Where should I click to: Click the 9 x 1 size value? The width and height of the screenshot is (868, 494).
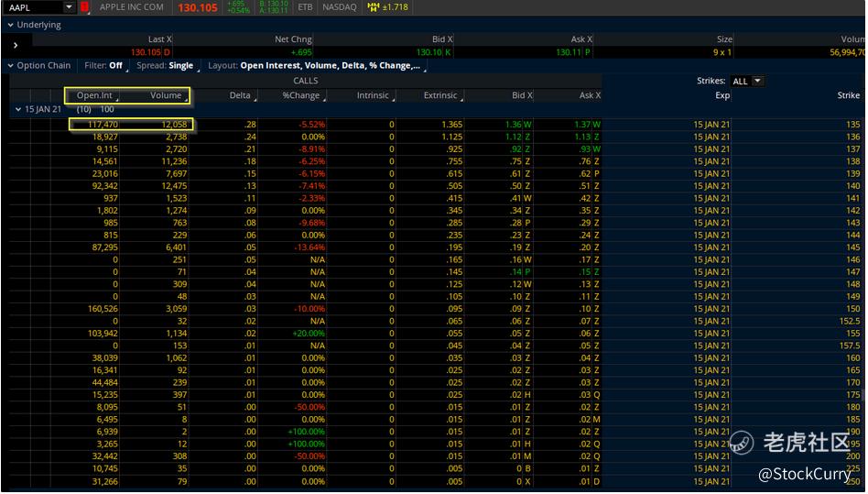click(722, 52)
